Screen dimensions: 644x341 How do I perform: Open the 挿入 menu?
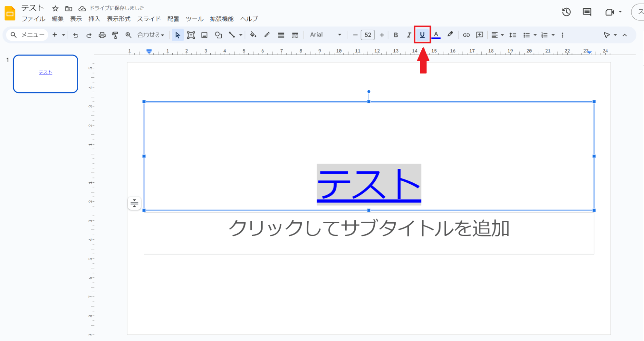point(94,19)
